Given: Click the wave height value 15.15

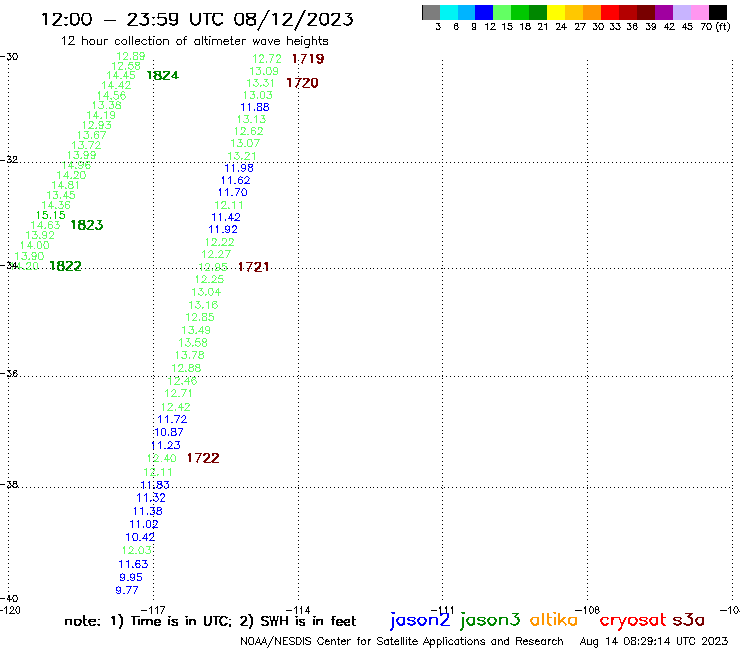Looking at the screenshot, I should click(x=50, y=215).
